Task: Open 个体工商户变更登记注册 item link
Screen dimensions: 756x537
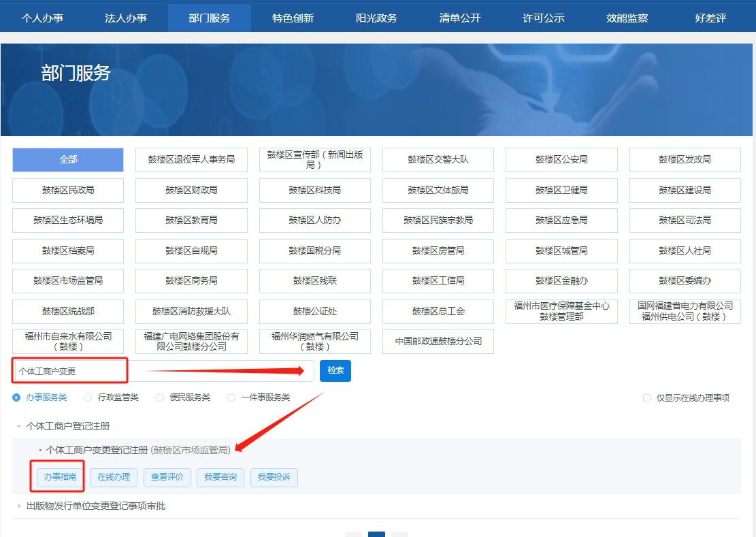Action: (x=97, y=450)
